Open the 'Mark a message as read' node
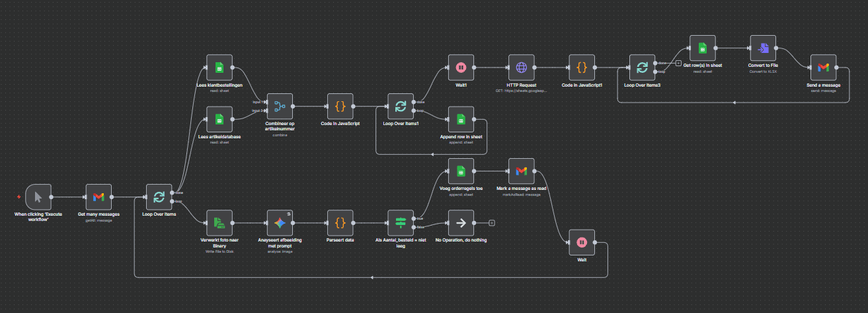 point(521,171)
